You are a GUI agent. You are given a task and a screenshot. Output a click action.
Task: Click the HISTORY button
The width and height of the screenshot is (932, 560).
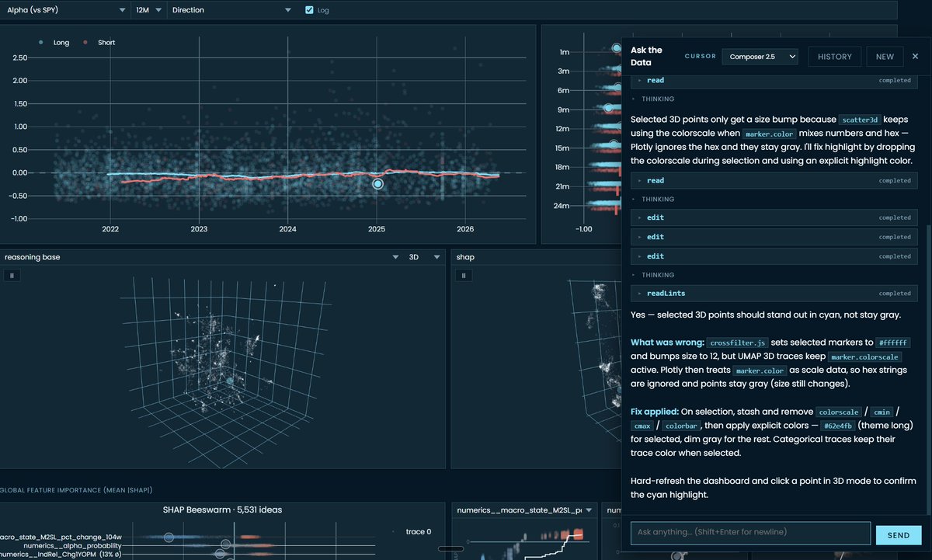pyautogui.click(x=835, y=56)
